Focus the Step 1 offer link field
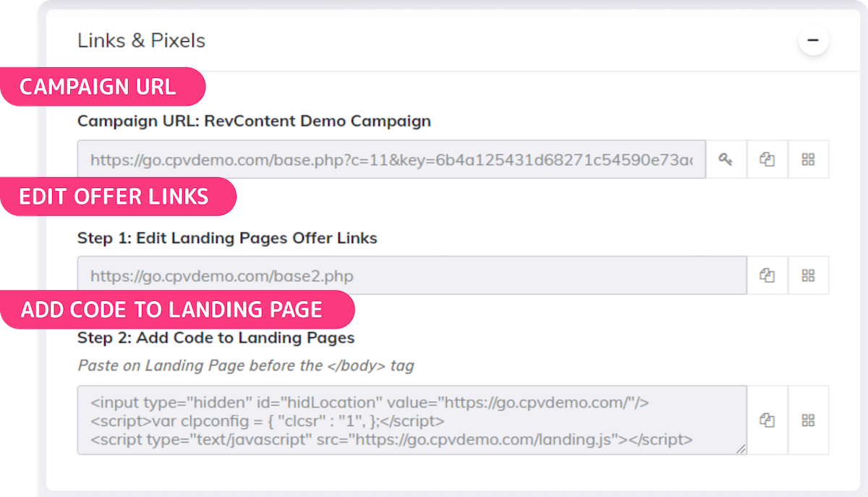Image resolution: width=868 pixels, height=497 pixels. [x=412, y=275]
